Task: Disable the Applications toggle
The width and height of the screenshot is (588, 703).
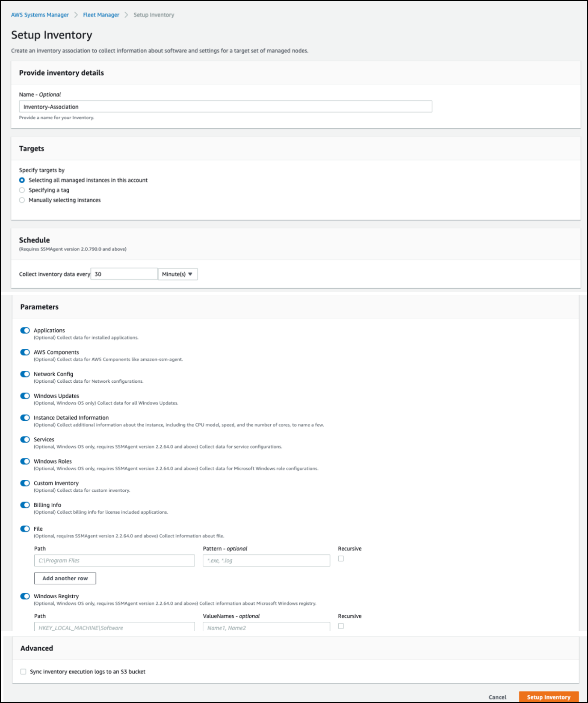Action: pos(25,331)
